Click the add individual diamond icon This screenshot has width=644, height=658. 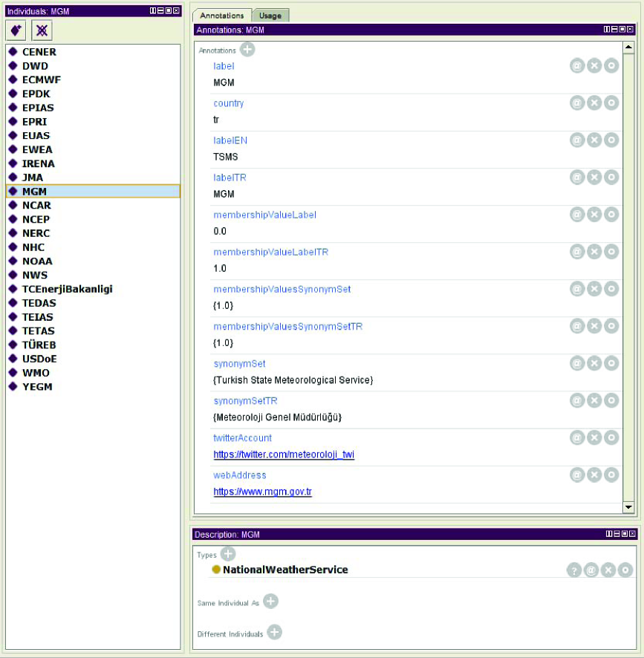pyautogui.click(x=16, y=30)
